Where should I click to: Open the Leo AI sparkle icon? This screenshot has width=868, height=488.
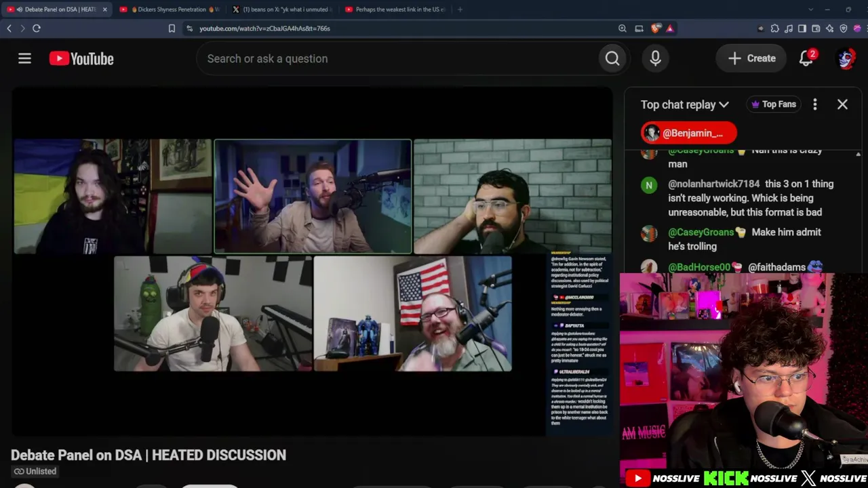tap(829, 28)
